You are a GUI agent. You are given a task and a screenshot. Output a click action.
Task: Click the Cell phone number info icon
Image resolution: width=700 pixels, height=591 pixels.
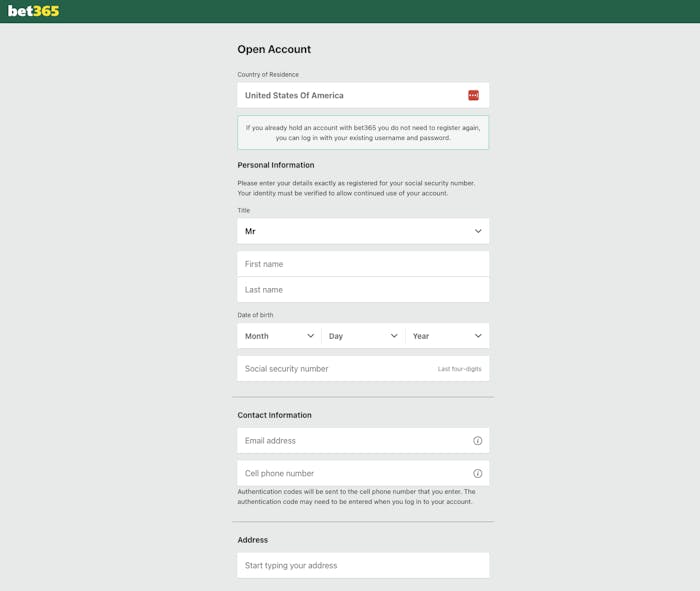pyautogui.click(x=477, y=473)
